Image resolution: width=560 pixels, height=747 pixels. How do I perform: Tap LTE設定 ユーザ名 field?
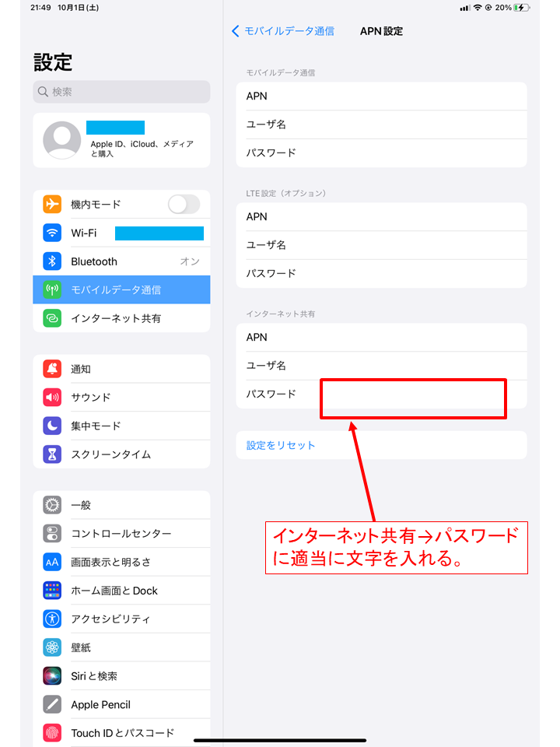(x=381, y=245)
